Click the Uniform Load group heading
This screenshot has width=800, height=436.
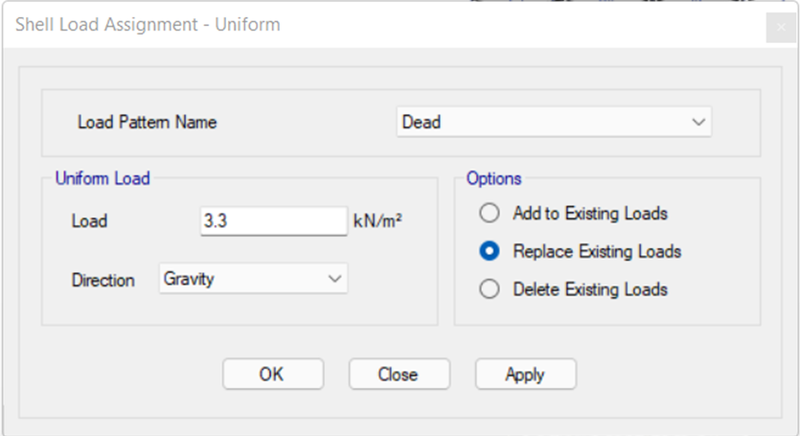[103, 178]
